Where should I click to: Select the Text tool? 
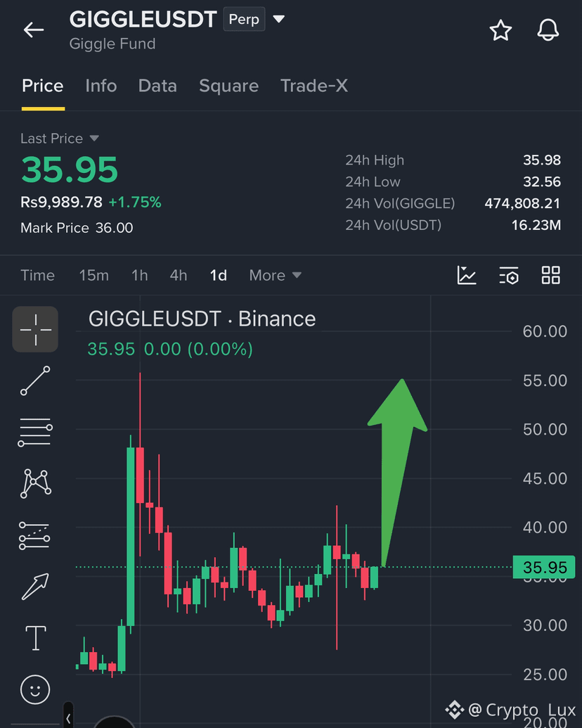(35, 638)
